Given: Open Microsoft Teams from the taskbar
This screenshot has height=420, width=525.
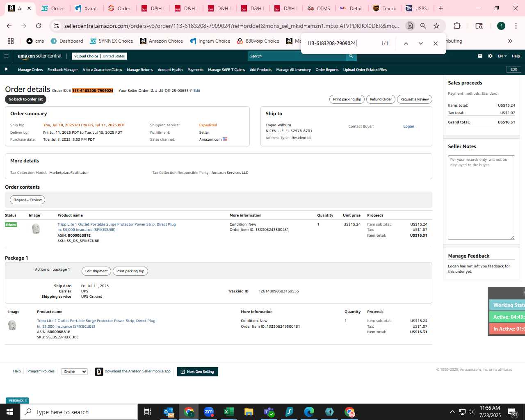Looking at the screenshot, I should (269, 412).
